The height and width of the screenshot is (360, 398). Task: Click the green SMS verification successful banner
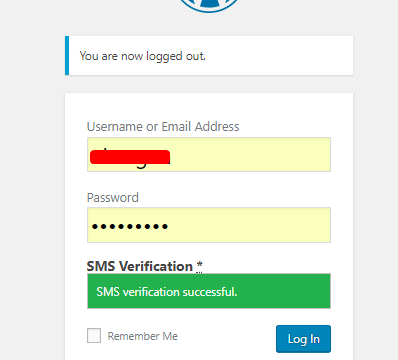[x=209, y=291]
